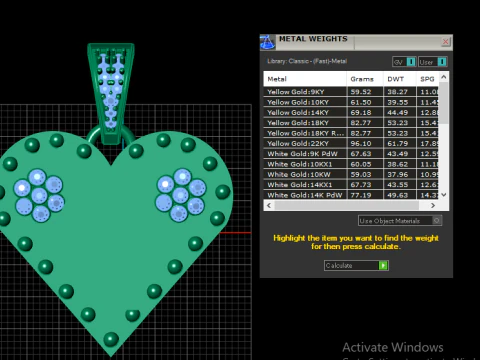The width and height of the screenshot is (480, 360).
Task: Click the 59.52 grams cell
Action: [x=365, y=92]
